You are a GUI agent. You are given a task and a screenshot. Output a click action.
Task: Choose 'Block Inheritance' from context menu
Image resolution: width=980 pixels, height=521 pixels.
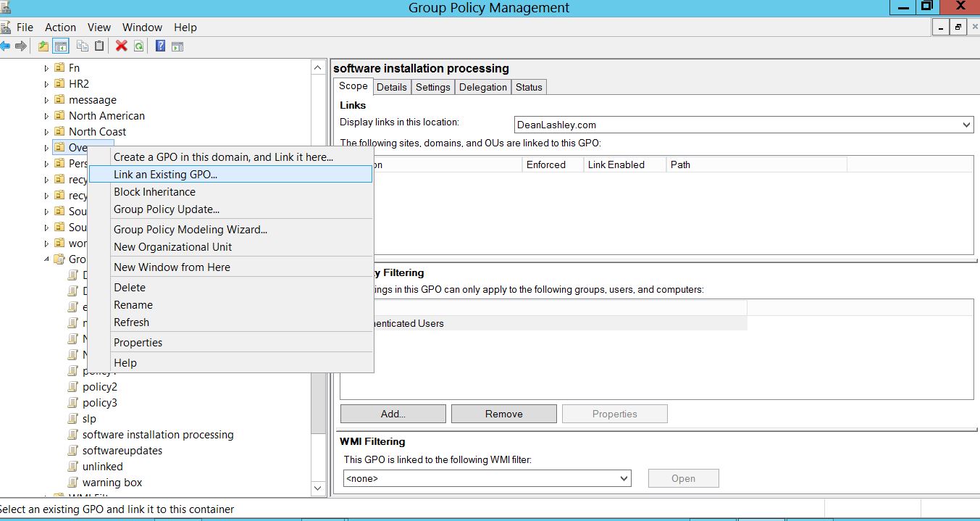click(x=154, y=192)
